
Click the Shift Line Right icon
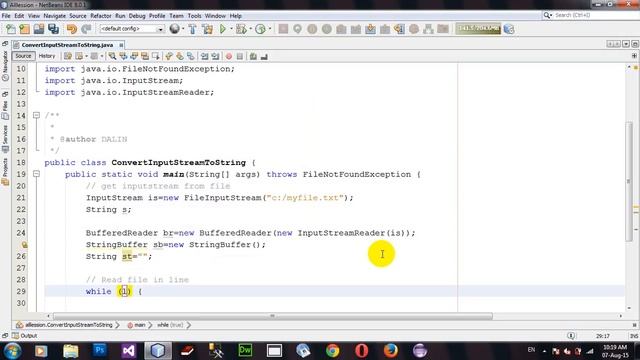click(215, 56)
